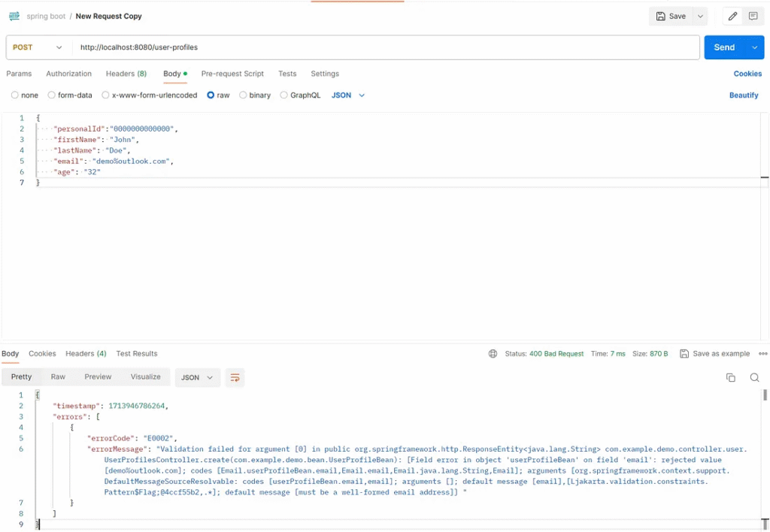Screen dimensions: 770x532
Task: Select the Pretty response view
Action: (21, 377)
